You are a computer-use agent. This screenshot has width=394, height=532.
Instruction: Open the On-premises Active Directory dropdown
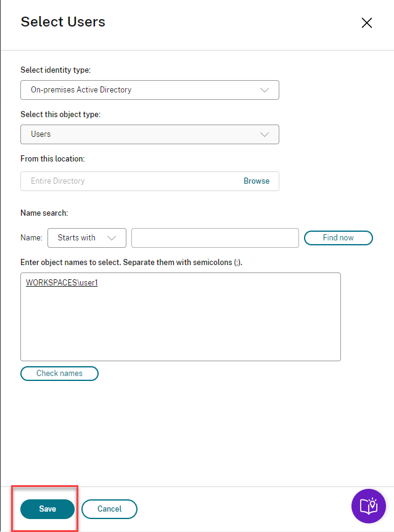click(x=149, y=90)
